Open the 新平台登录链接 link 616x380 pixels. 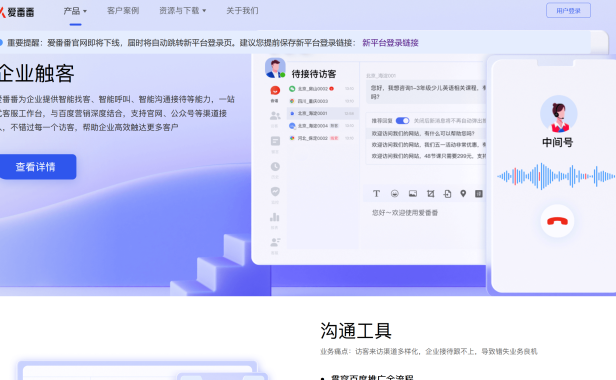(x=390, y=42)
